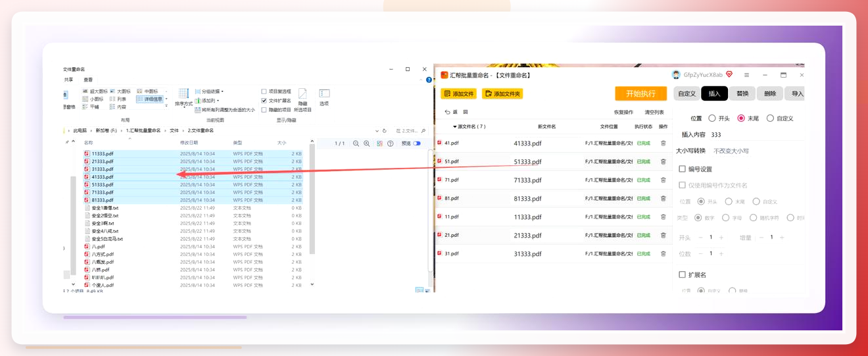Uncheck the 文件扩展名 checkbox
This screenshot has height=356, width=868.
tap(264, 101)
